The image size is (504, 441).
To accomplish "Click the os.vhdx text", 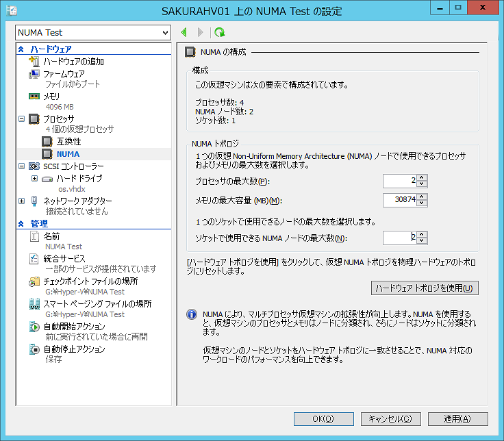I will (72, 189).
